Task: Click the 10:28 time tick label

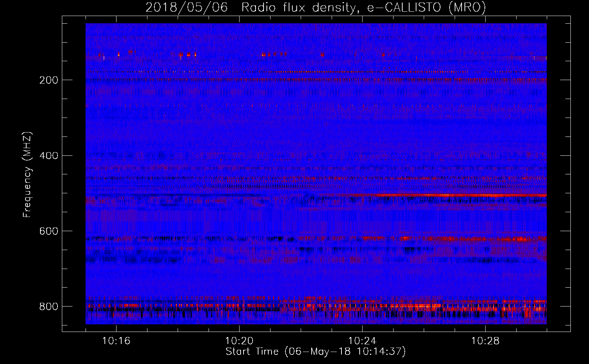Action: tap(485, 341)
